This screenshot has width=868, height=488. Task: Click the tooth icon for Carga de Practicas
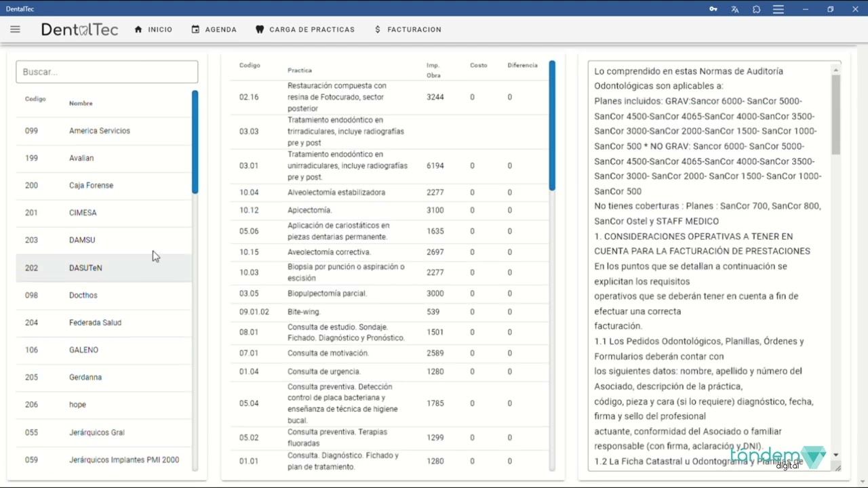pos(259,30)
